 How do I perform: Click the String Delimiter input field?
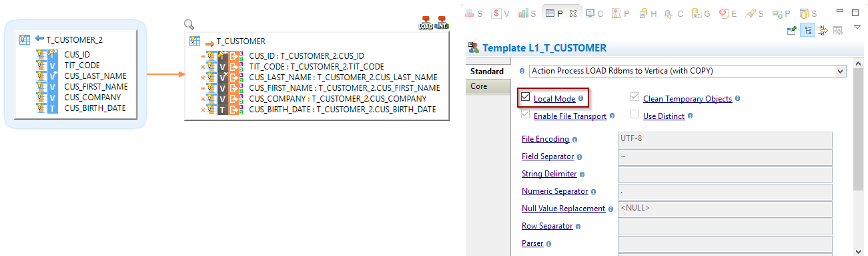[x=725, y=174]
